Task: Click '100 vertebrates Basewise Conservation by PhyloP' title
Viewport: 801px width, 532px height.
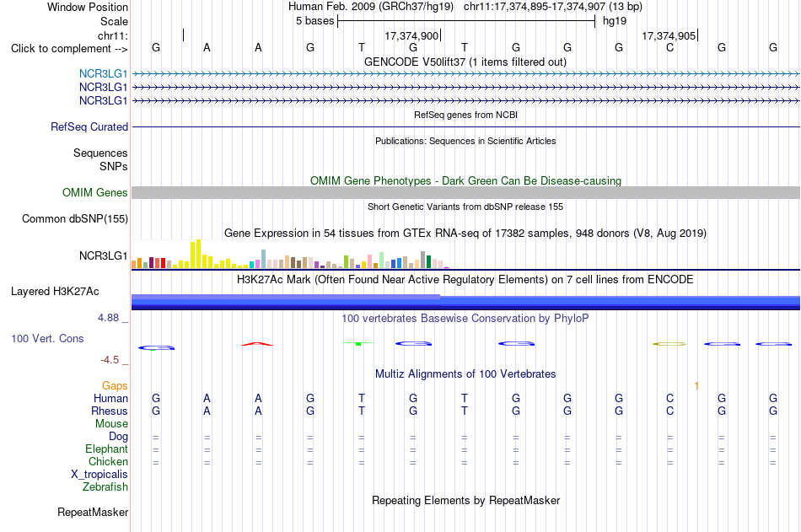Action: pos(465,319)
